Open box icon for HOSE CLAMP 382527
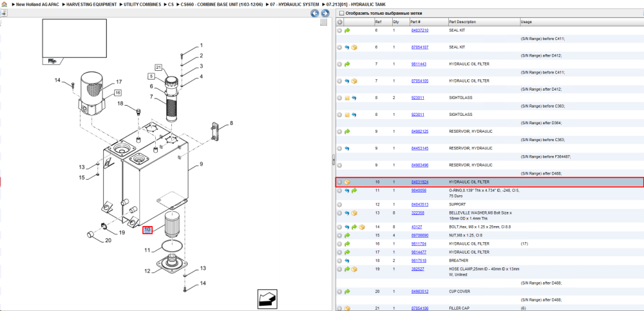This screenshot has width=644, height=311. 354,269
